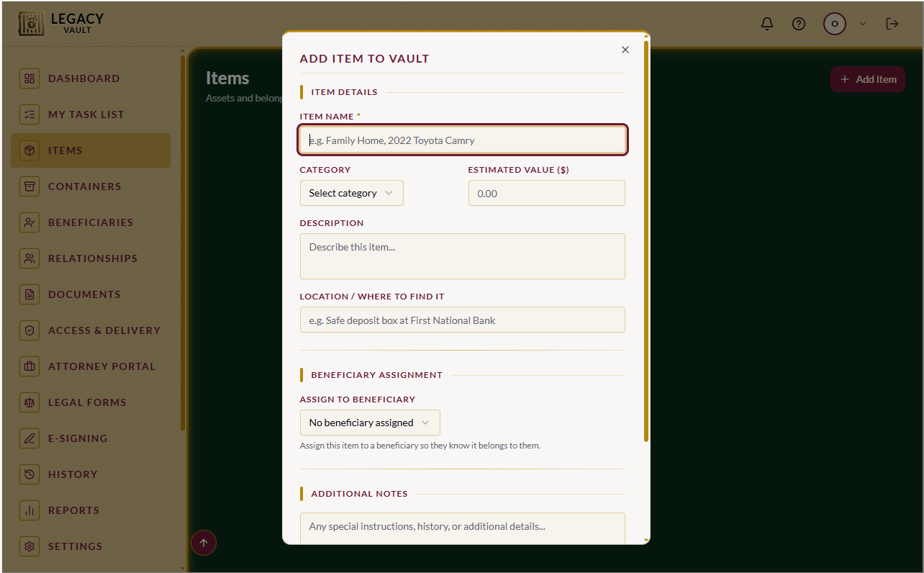Screen dimensions: 924x573
Task: Click the logout arrow icon
Action: click(892, 24)
